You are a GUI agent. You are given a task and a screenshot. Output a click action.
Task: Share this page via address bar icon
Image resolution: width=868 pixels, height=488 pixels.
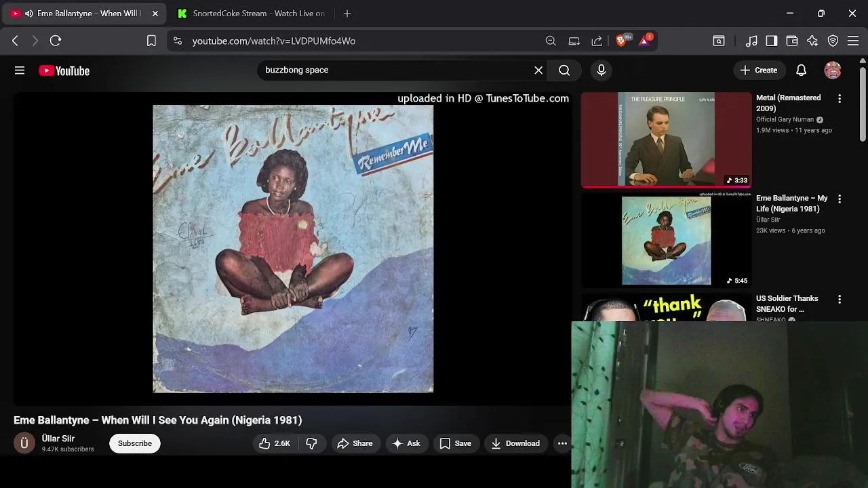[x=597, y=41]
